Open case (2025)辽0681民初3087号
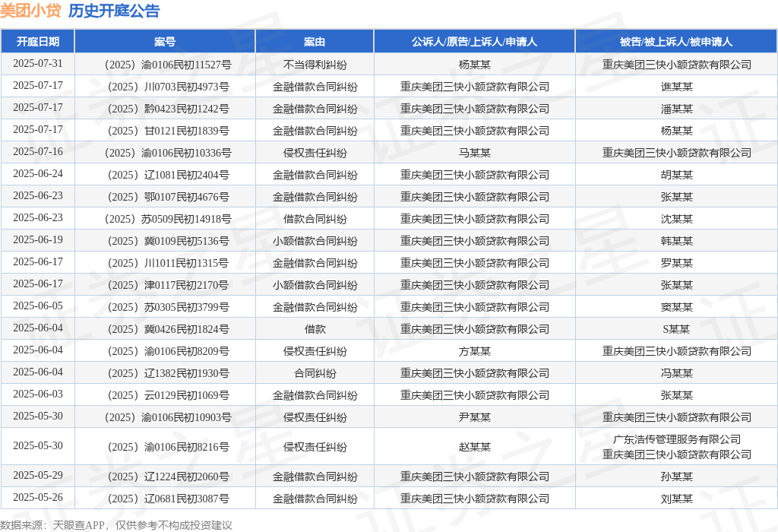This screenshot has width=778, height=532. click(x=168, y=499)
